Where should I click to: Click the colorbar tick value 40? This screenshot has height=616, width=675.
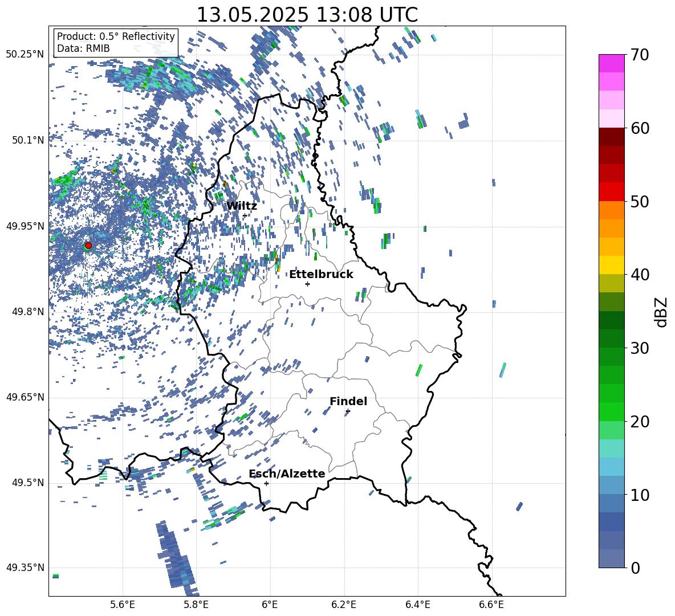(x=640, y=275)
